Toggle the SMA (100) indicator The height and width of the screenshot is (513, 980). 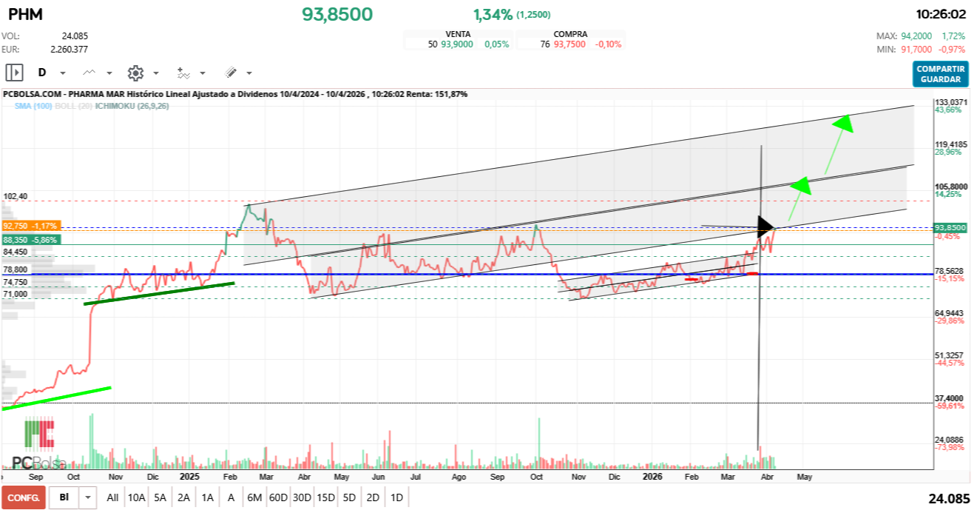[x=32, y=106]
